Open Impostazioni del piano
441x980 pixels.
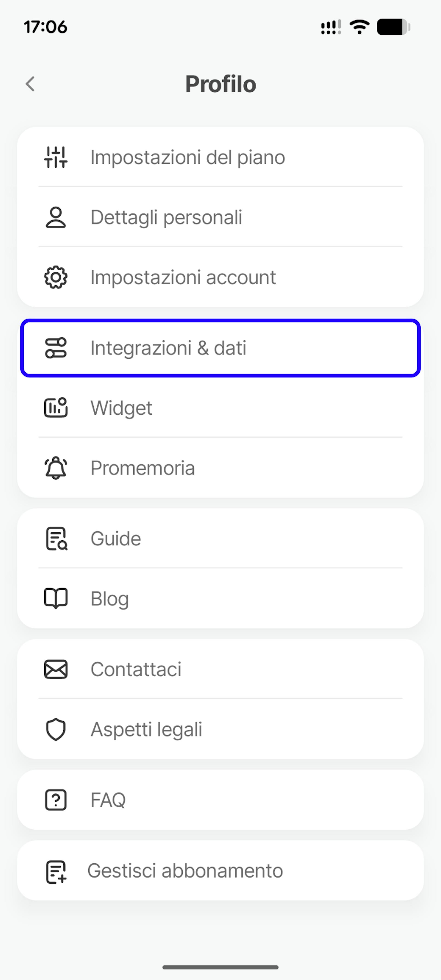[188, 157]
